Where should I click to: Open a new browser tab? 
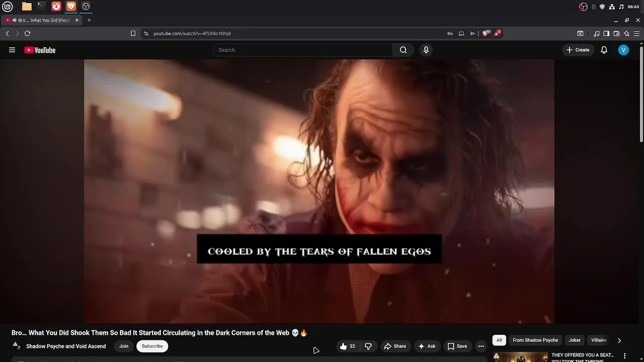coord(89,20)
